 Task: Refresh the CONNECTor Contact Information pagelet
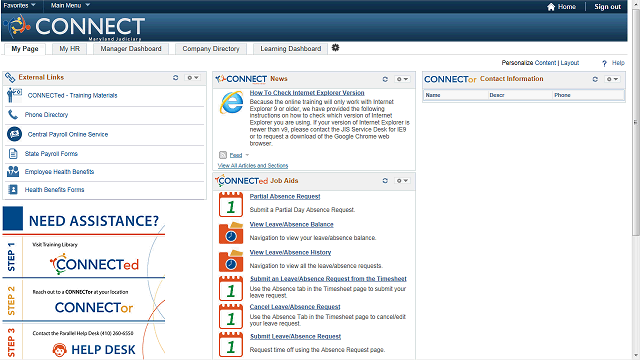(x=595, y=79)
